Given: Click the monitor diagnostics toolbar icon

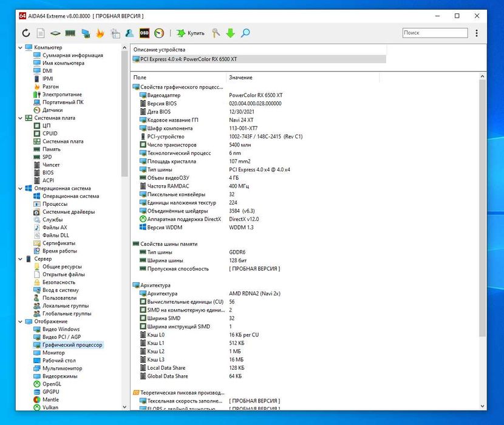Looking at the screenshot, I should coord(86,33).
